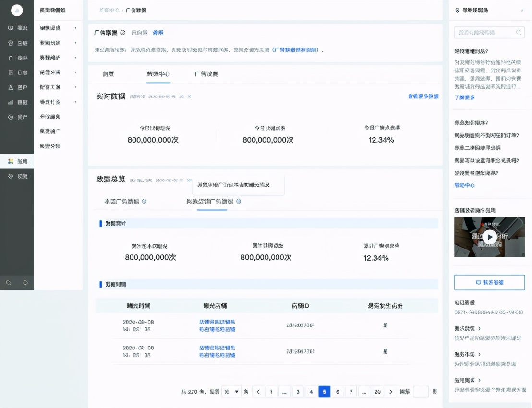Go to 设置 (Settings) in the sidebar
The height and width of the screenshot is (408, 532).
click(x=11, y=176)
